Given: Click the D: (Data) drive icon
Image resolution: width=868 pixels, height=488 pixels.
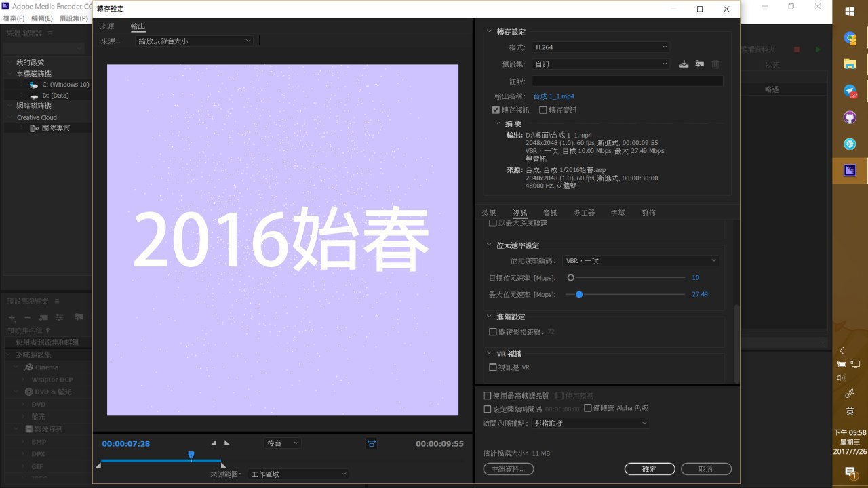Looking at the screenshot, I should coord(34,96).
